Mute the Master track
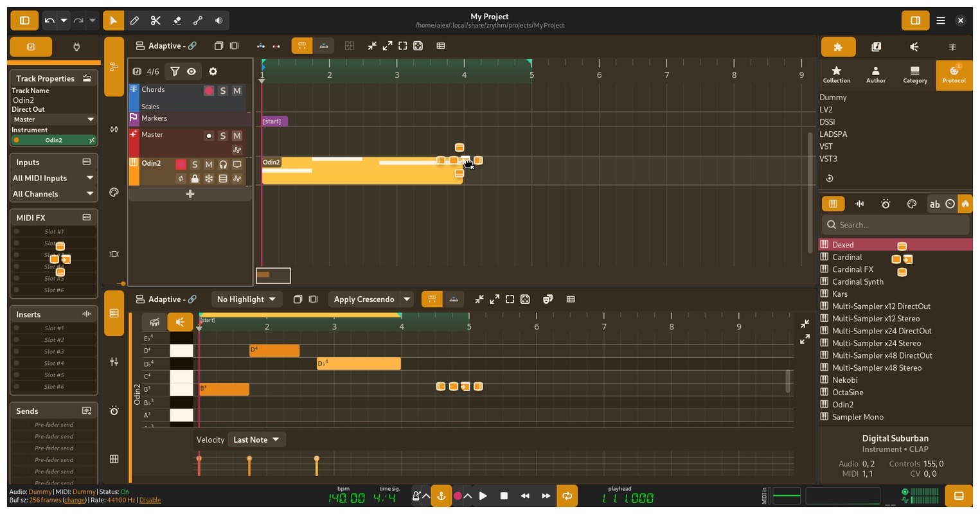The image size is (980, 514). [237, 136]
